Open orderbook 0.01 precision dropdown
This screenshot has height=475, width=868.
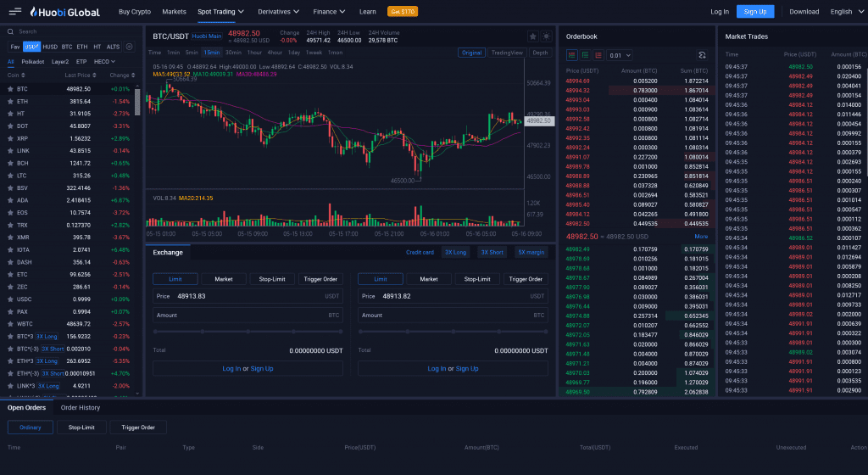click(620, 55)
